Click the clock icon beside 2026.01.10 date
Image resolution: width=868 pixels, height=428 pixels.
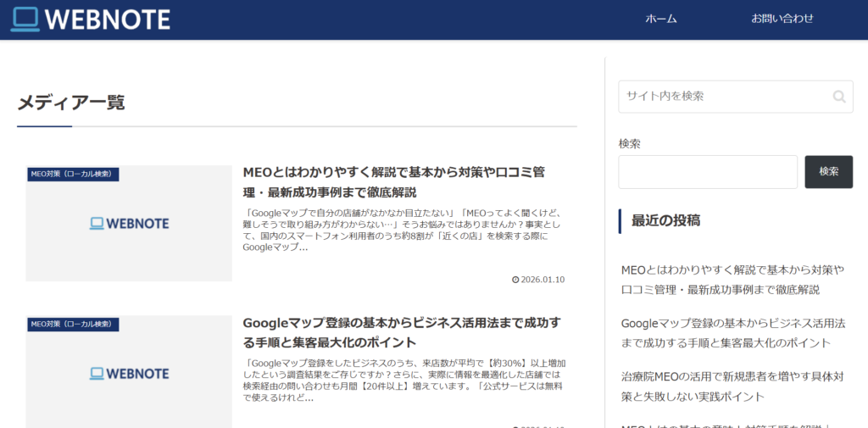[515, 280]
